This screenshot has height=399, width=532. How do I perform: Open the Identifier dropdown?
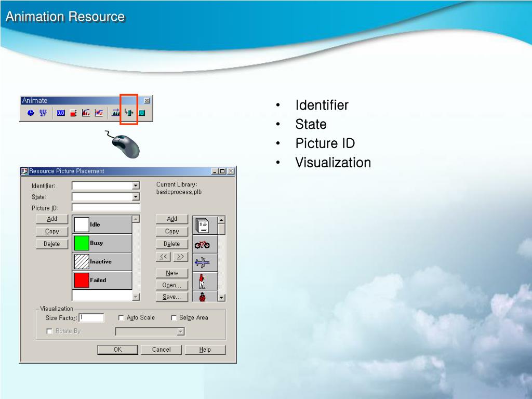coord(136,185)
